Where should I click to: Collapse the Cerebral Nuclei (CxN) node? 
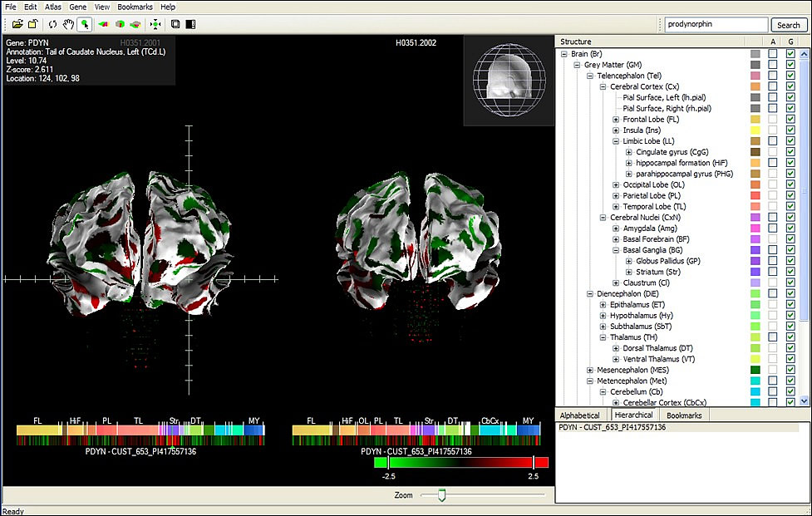pyautogui.click(x=603, y=218)
